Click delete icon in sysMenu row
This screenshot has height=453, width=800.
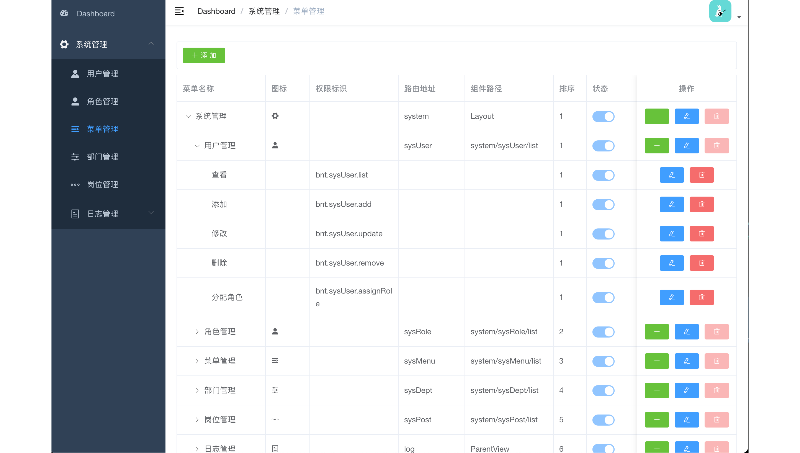click(716, 361)
